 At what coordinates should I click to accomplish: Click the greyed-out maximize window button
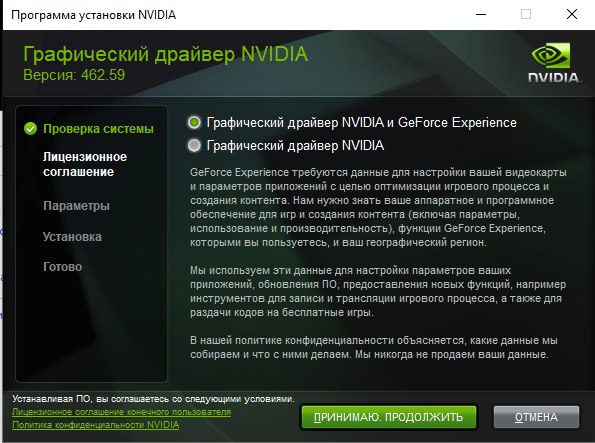point(526,15)
